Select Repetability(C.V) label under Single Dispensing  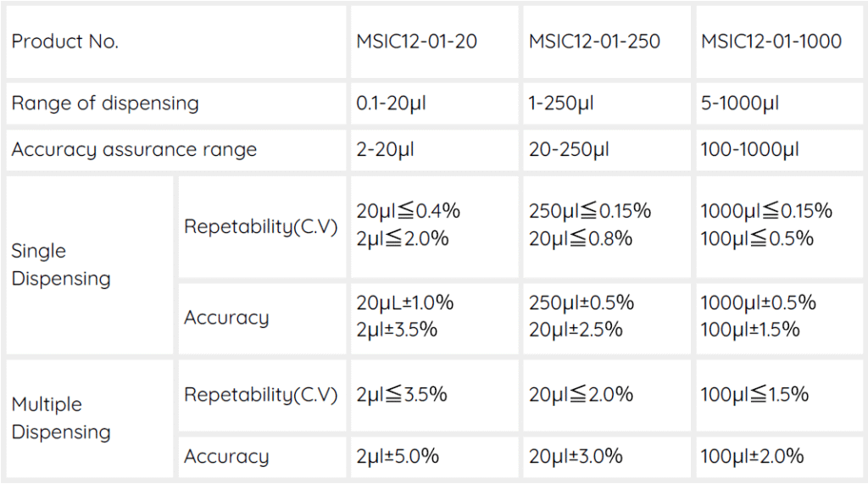tap(260, 226)
